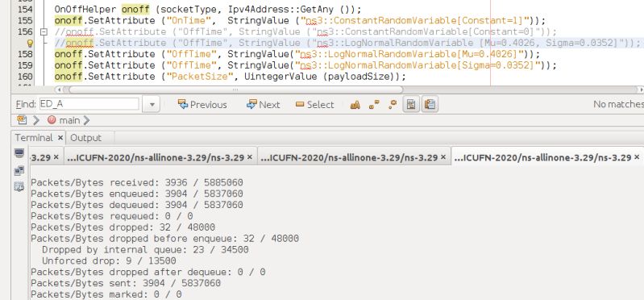644x300 pixels.
Task: Click the LogNormalRandomVariable[Sigma=0.0352] code line
Action: tap(305, 65)
